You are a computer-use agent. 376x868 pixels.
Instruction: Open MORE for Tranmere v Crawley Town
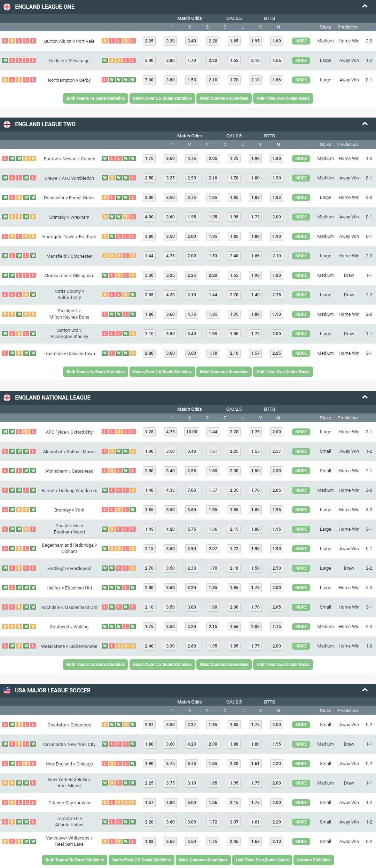tap(301, 353)
